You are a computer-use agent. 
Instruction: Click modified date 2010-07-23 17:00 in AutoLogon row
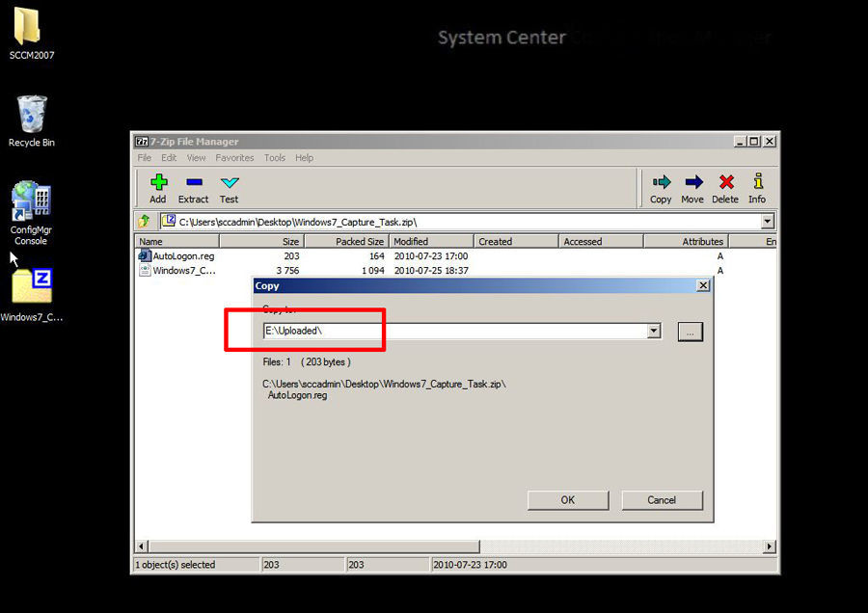[x=431, y=256]
